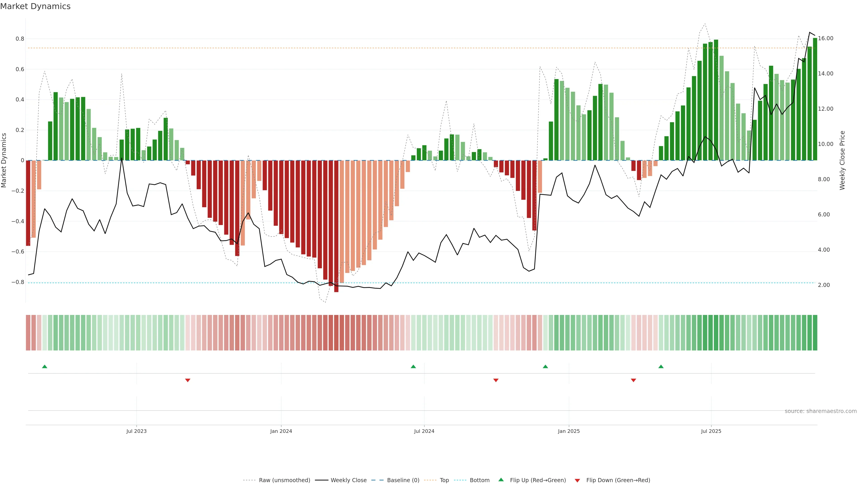
Task: Click the flip-up triangle before Jan 2025
Action: (545, 366)
